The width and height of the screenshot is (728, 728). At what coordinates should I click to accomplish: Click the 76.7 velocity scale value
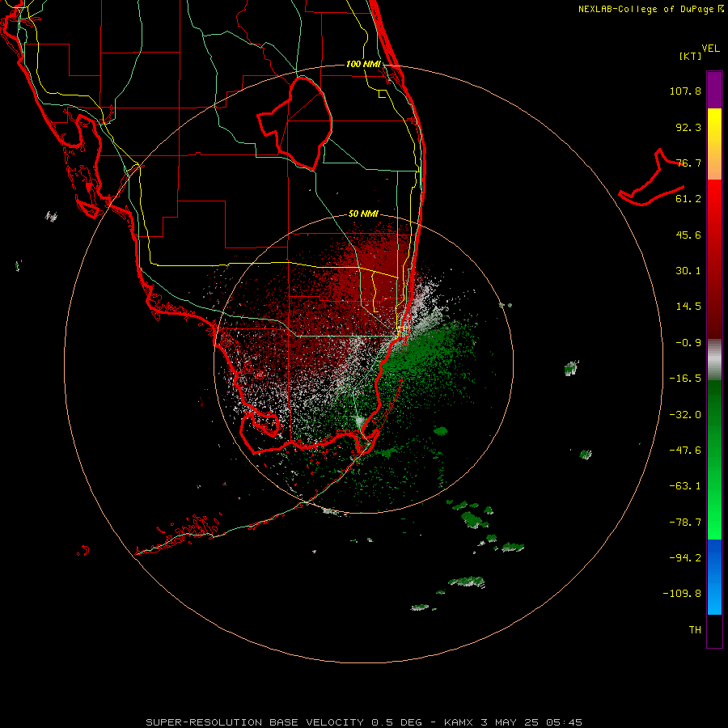[x=688, y=163]
